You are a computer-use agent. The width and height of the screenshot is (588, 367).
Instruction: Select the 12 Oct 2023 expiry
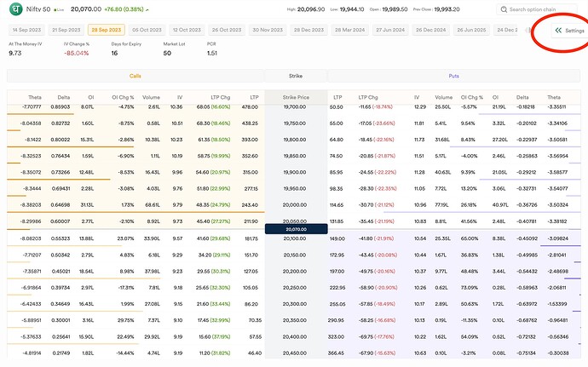click(x=187, y=30)
